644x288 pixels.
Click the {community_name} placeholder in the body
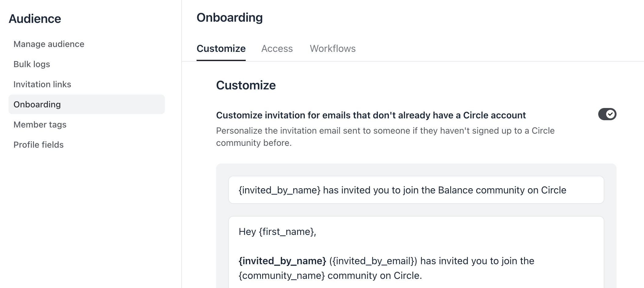tap(282, 275)
